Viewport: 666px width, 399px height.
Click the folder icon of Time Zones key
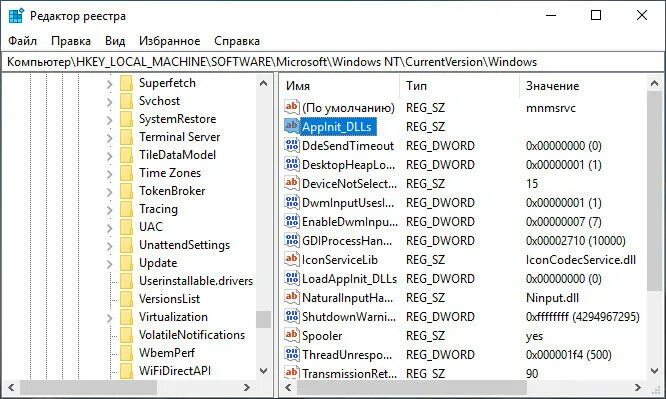pos(127,173)
